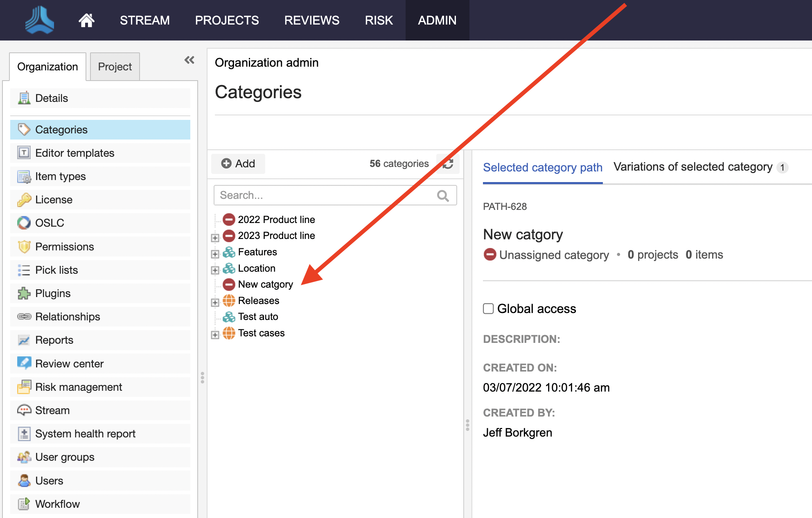Open the STREAM menu

144,20
